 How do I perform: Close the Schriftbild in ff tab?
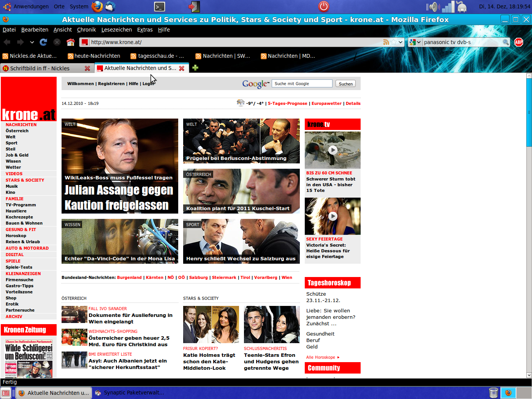point(87,68)
